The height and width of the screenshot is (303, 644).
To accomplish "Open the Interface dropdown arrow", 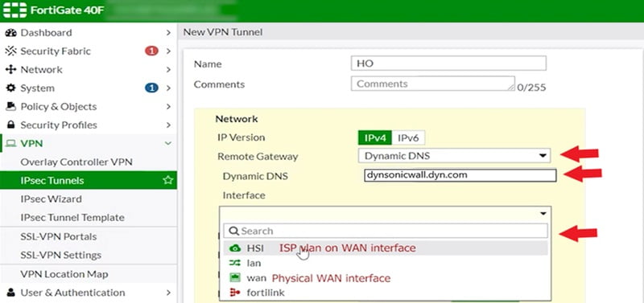I will click(543, 214).
